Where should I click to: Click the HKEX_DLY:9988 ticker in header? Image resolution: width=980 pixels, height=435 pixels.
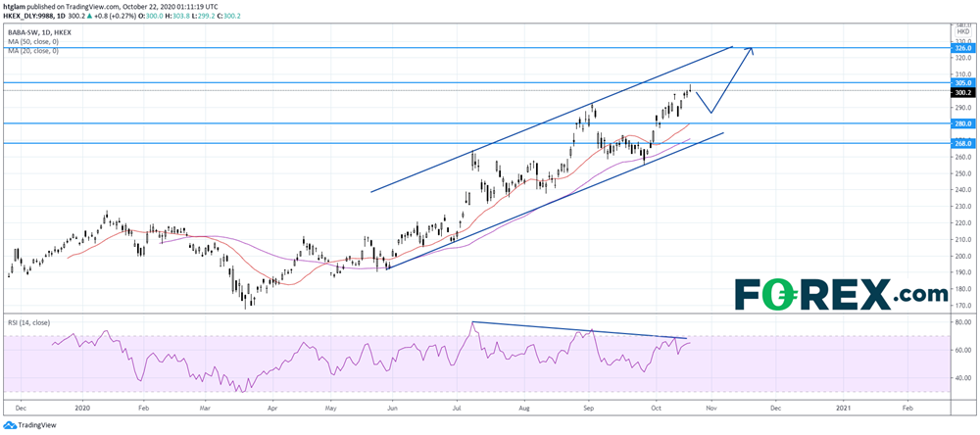tap(32, 17)
